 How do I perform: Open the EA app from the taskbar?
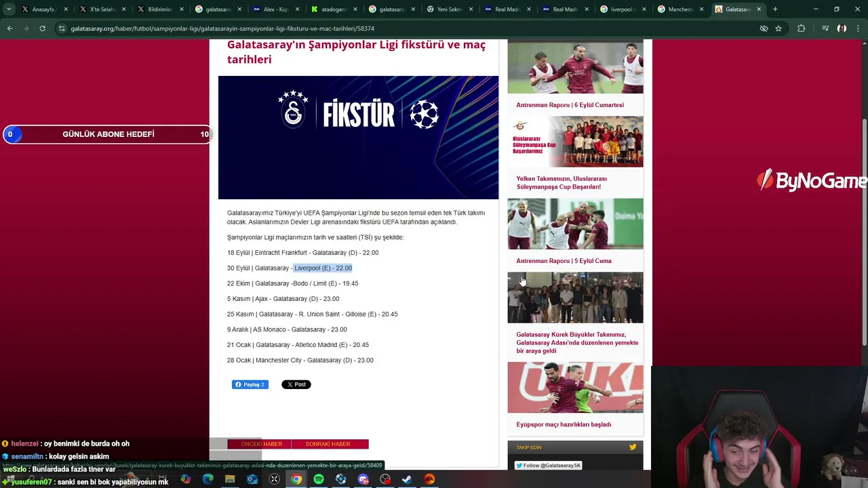click(429, 479)
